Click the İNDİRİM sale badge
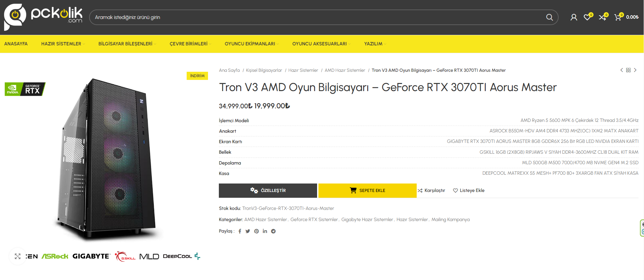 pos(197,76)
